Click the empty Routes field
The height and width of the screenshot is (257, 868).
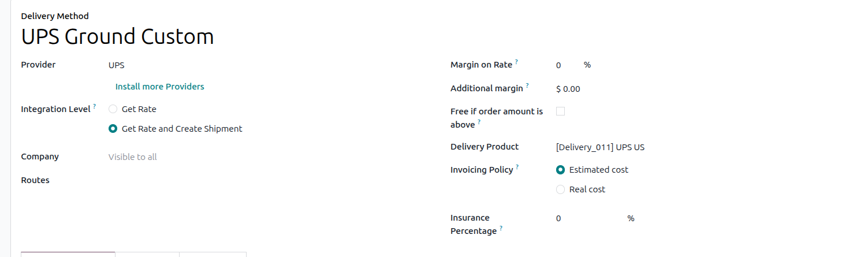pos(173,180)
